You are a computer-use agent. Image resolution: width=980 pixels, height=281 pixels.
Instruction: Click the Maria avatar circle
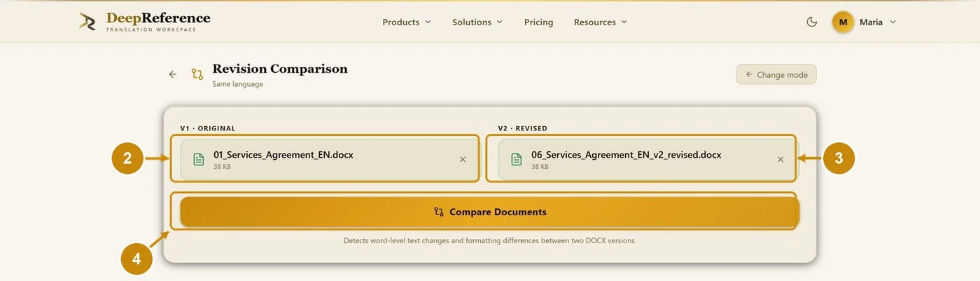click(x=843, y=22)
